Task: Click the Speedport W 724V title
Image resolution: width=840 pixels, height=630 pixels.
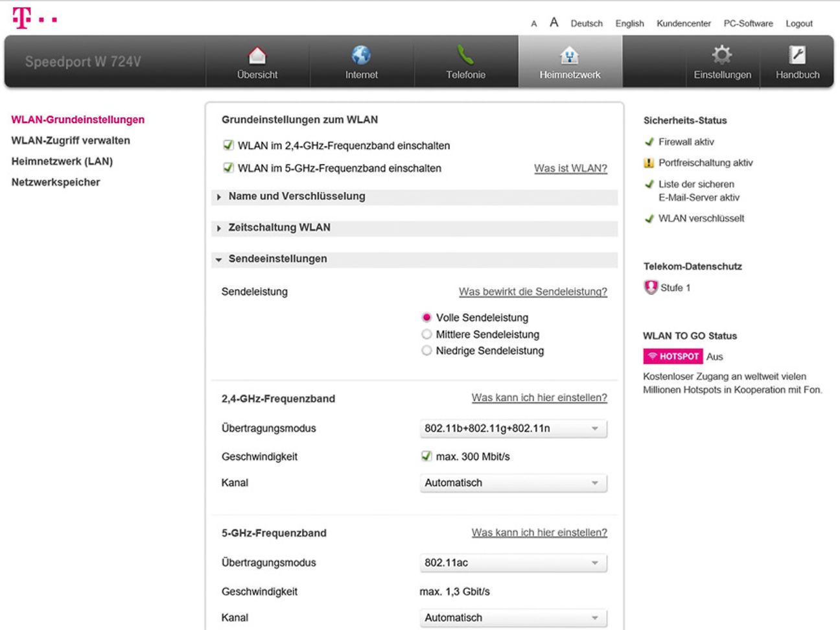Action: (83, 62)
